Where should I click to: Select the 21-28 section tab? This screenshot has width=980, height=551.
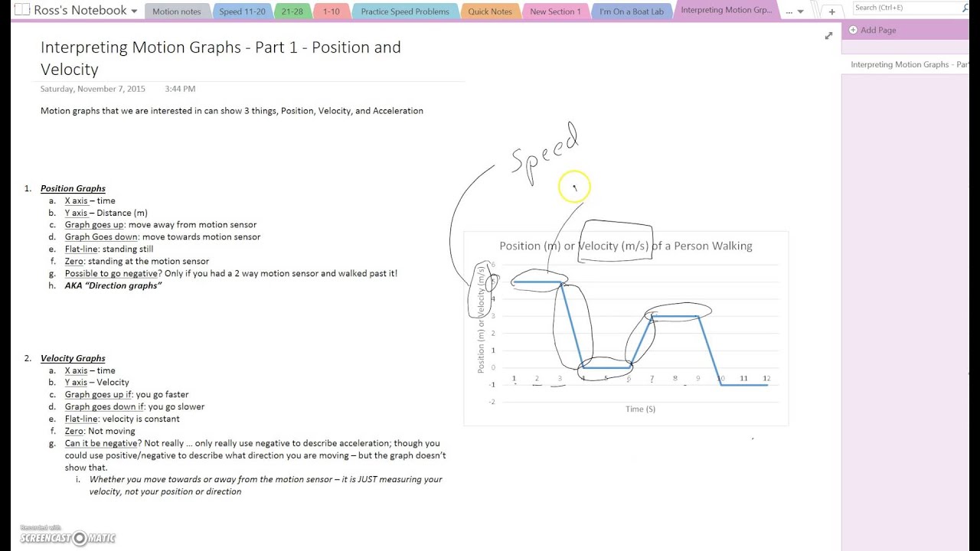pos(292,11)
